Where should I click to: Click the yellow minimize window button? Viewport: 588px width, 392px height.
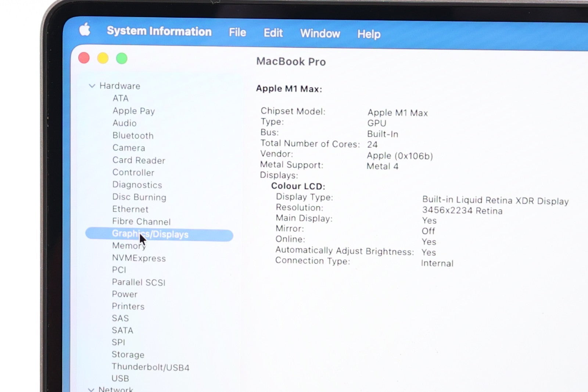pos(103,58)
